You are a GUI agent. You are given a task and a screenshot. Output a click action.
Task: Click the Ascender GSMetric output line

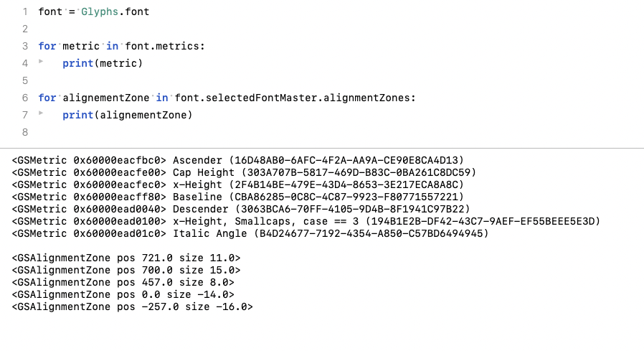tap(238, 159)
